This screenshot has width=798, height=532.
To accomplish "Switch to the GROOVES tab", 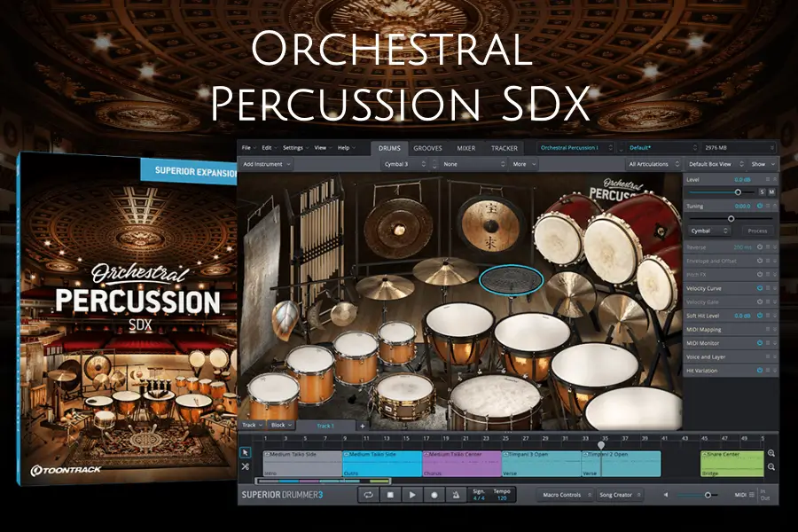I will coord(427,148).
